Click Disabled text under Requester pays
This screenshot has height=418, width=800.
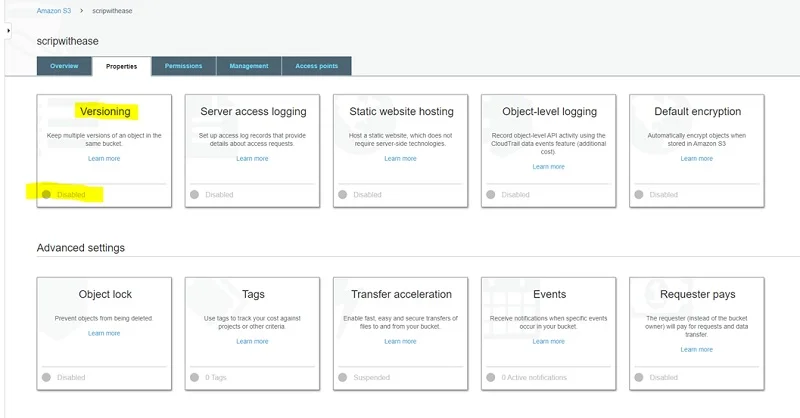(x=663, y=377)
